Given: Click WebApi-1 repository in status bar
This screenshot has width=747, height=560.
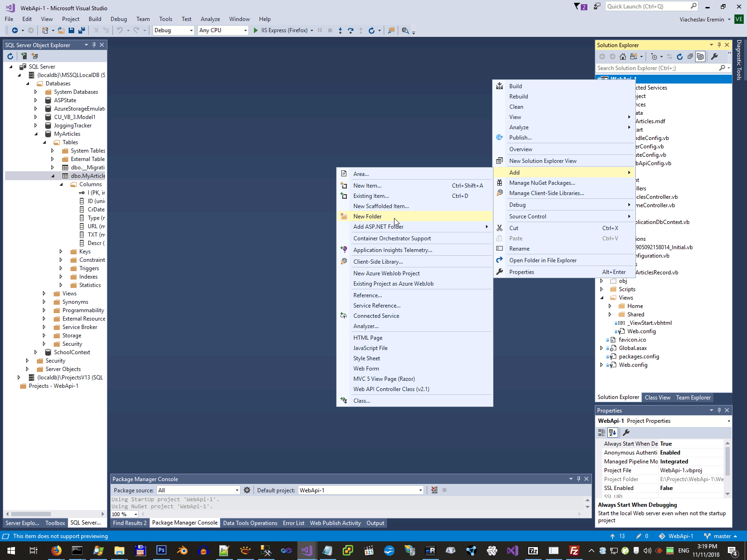Looking at the screenshot, I should click(676, 536).
